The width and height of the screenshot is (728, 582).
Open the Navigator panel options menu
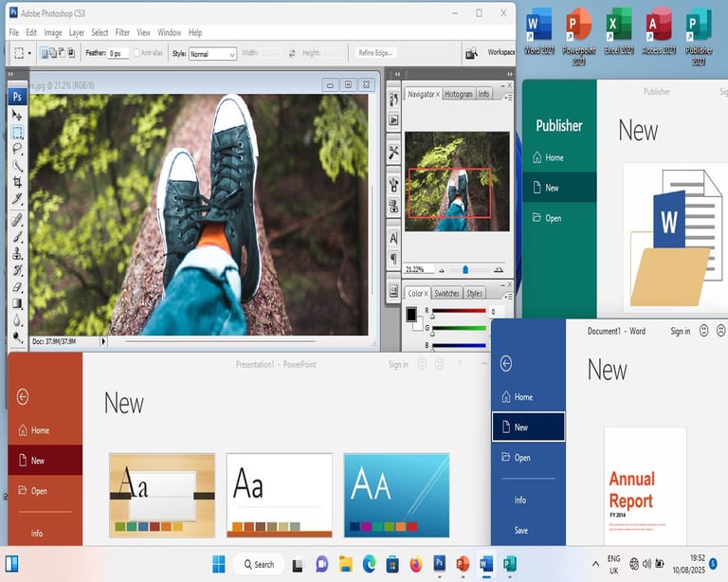(508, 97)
